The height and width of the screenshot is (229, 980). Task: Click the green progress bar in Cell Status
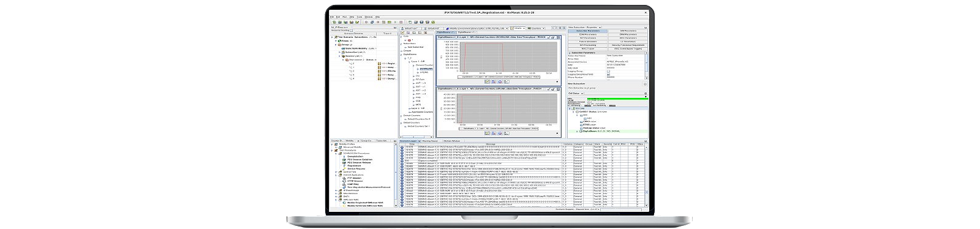[618, 98]
